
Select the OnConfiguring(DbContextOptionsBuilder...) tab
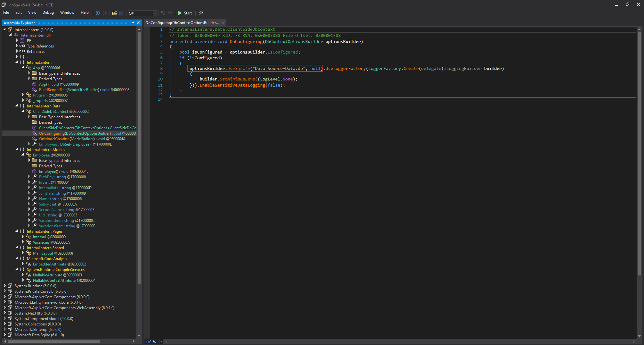point(182,23)
